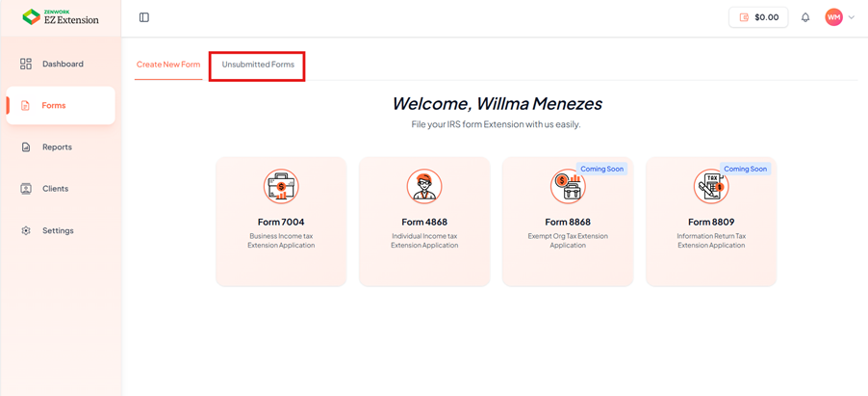868x396 pixels.
Task: Switch to Unsubmitted Forms tab
Action: 258,65
